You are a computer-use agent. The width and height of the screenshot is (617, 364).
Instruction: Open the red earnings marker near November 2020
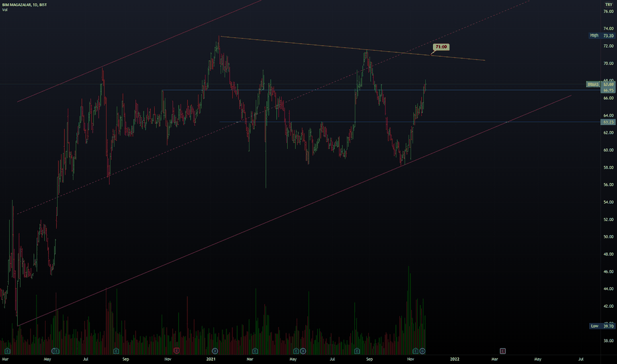pos(176,351)
